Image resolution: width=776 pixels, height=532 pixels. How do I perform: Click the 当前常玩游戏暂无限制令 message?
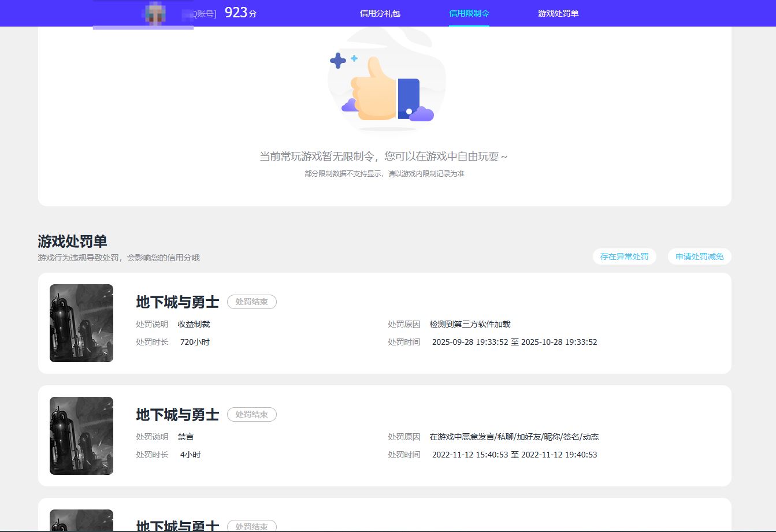pyautogui.click(x=384, y=157)
